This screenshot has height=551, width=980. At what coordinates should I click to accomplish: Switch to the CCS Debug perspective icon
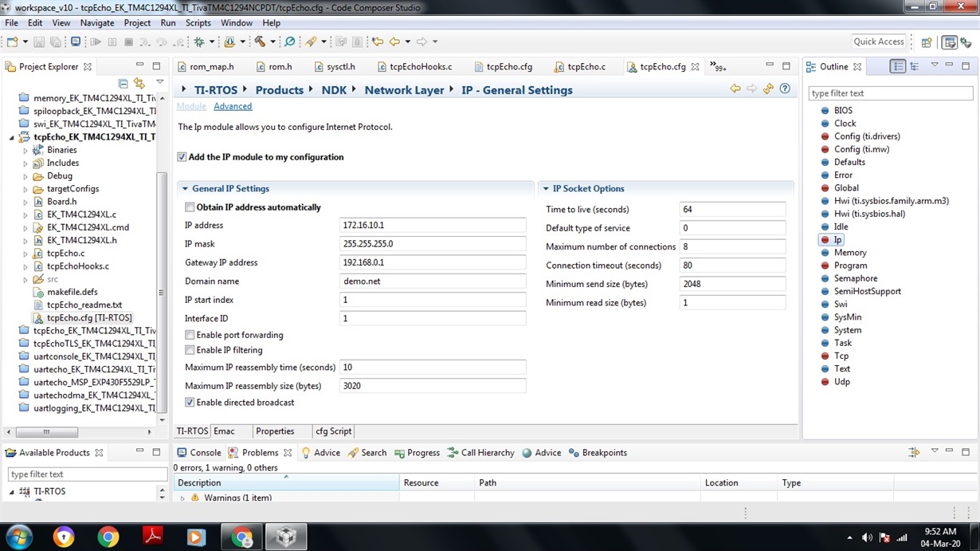point(966,42)
